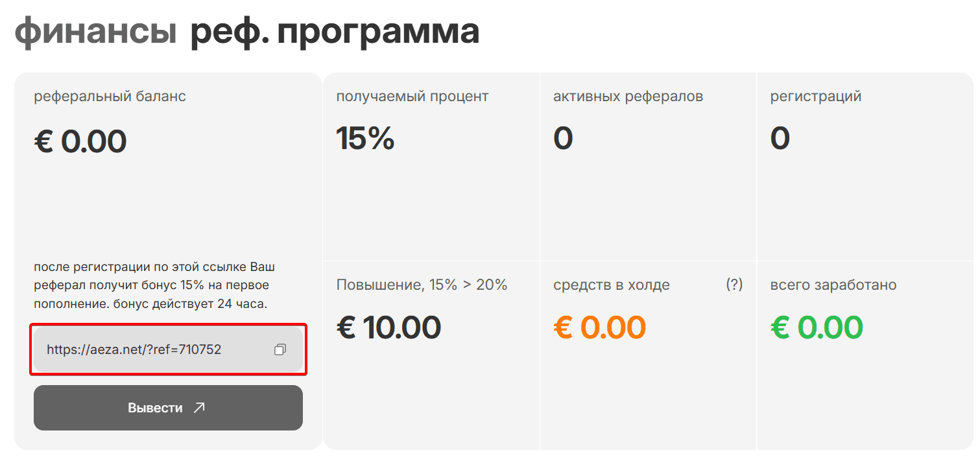Click the всего заработано label
Viewport: 980px width, 459px height.
(x=833, y=285)
